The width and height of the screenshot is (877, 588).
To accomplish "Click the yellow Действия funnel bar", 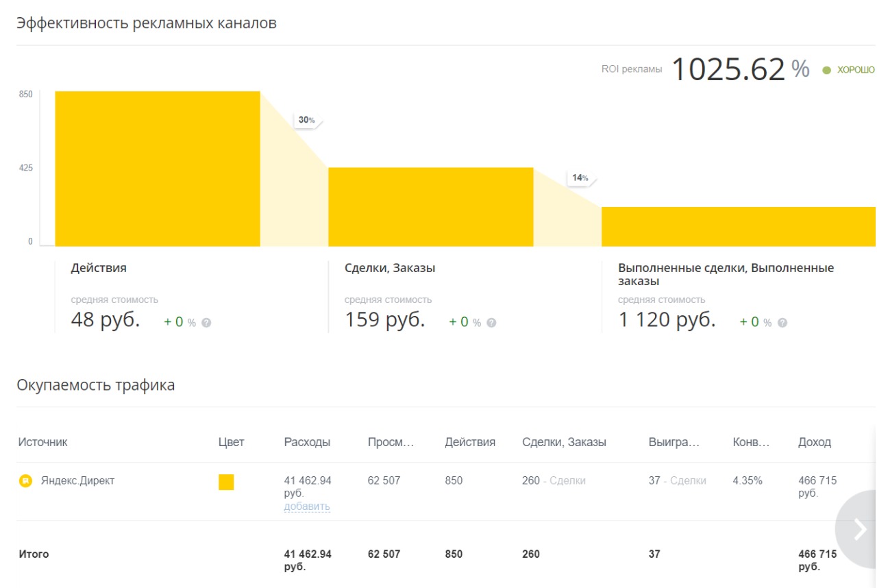I will tap(158, 169).
